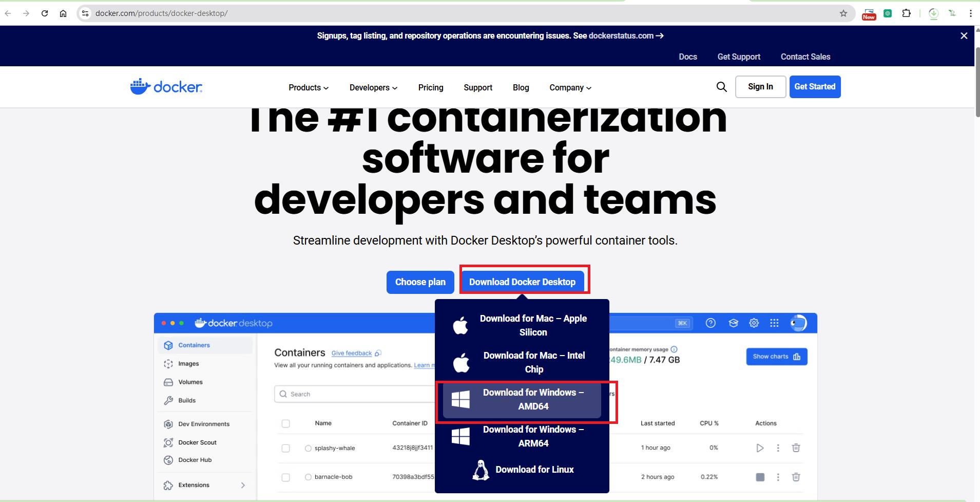Expand the Extensions sidebar chevron
This screenshot has width=980, height=502.
[243, 485]
